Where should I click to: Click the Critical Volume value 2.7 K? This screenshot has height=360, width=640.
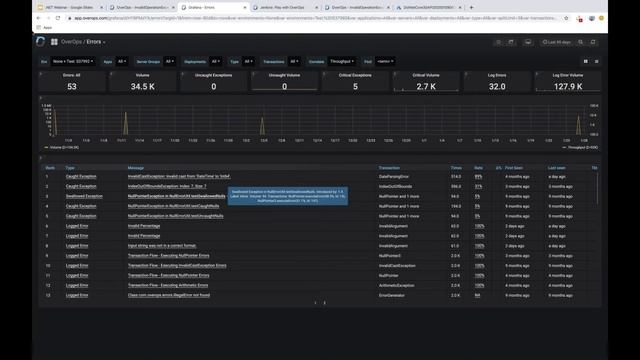[426, 87]
